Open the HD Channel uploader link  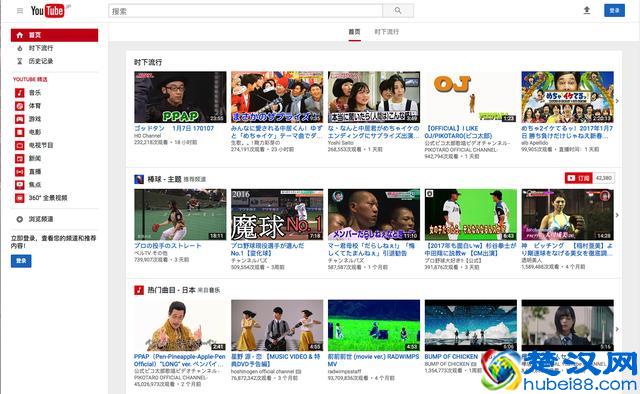coord(148,136)
